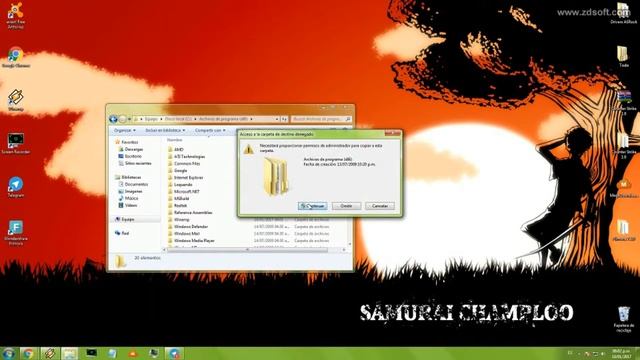The height and width of the screenshot is (360, 640).
Task: Open the recent locations dropdown arrow
Action: (129, 119)
